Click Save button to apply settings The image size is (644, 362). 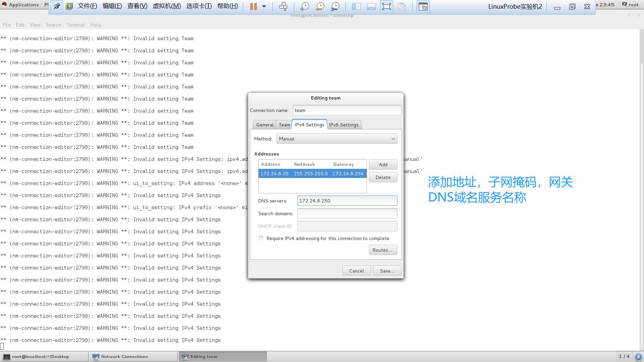point(387,270)
